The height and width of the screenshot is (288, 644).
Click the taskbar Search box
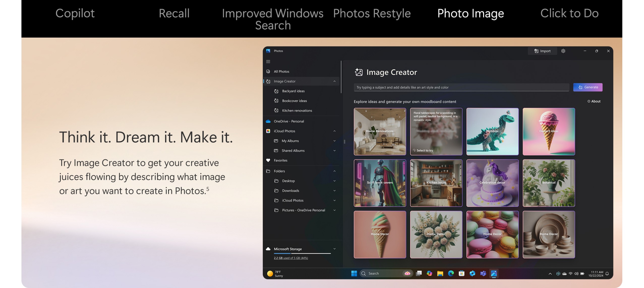point(386,273)
